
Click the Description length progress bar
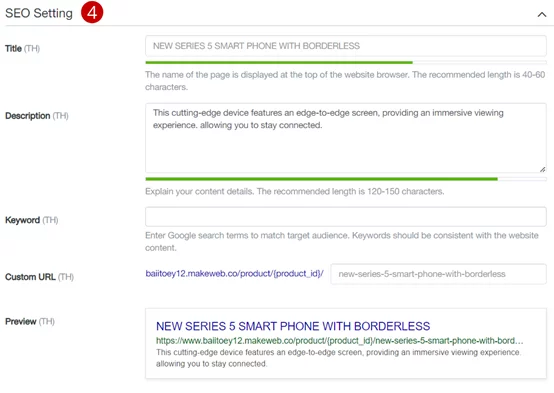346,179
